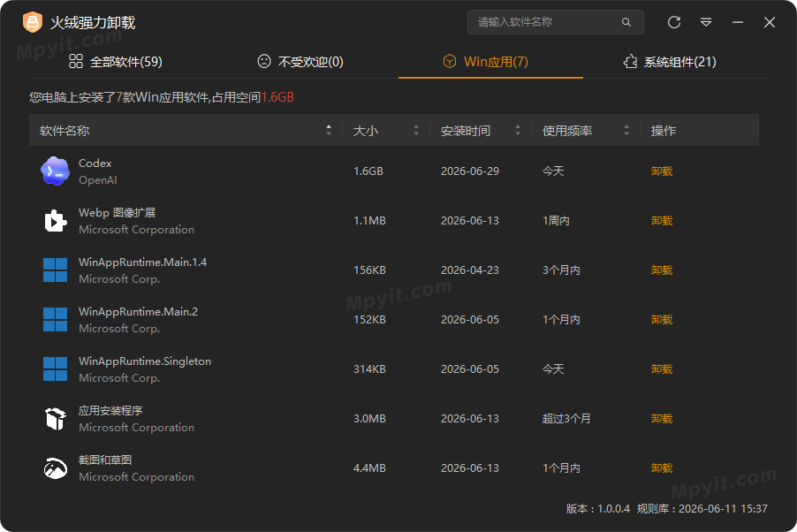Screen dimensions: 797x532
Task: Click the 火绒强力卸载 title text
Action: click(x=93, y=22)
